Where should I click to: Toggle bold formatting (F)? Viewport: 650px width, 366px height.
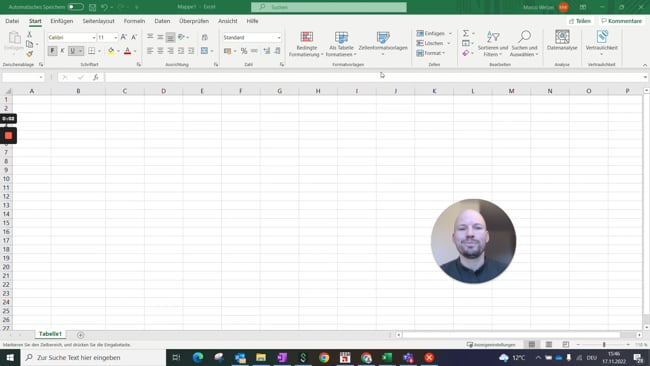[x=52, y=51]
